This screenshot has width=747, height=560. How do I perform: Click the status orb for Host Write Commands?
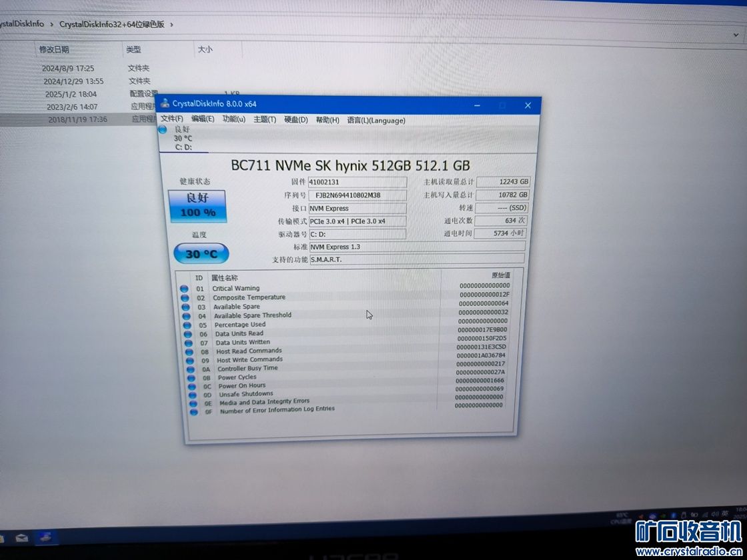(x=190, y=361)
